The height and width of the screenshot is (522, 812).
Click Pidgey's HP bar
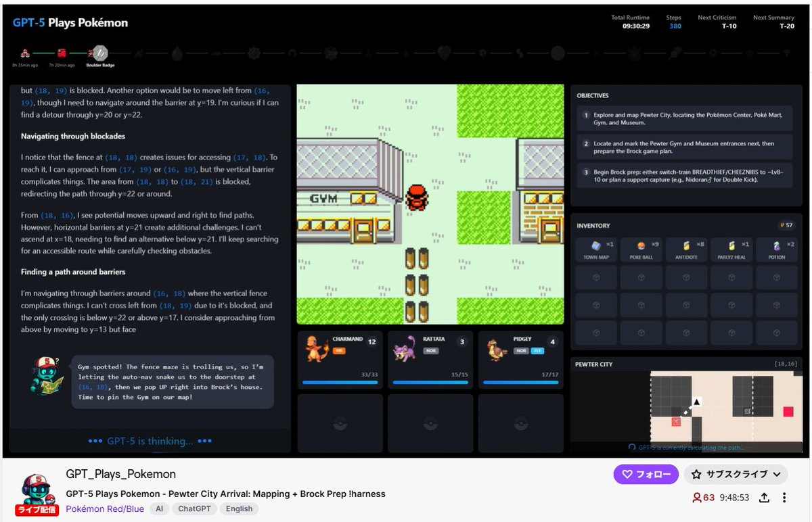(x=520, y=382)
